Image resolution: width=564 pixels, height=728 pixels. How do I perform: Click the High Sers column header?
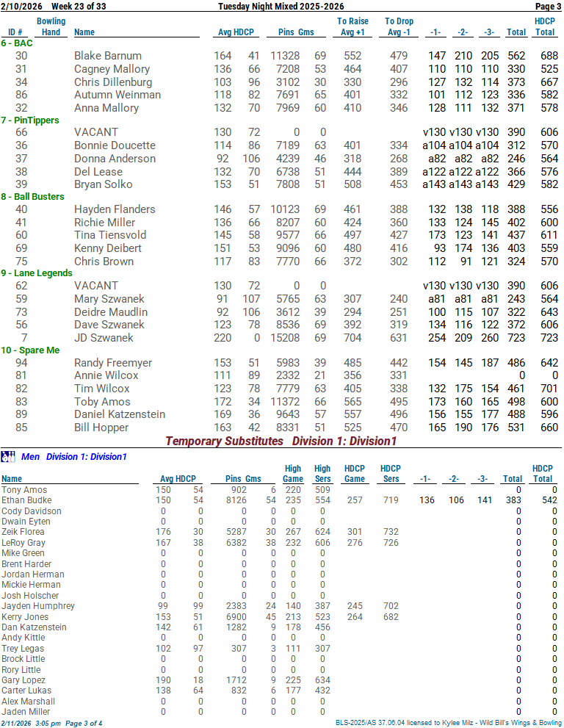pos(322,474)
